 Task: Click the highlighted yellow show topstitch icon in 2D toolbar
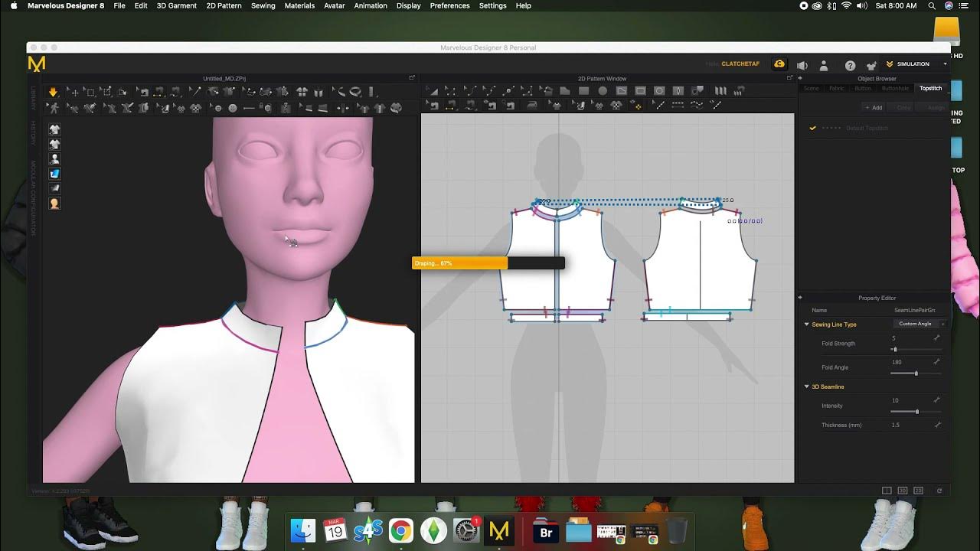pos(636,106)
